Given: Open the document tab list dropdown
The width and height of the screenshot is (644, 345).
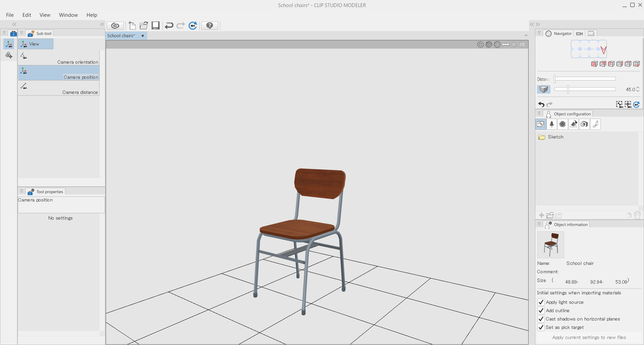Looking at the screenshot, I should coord(526,36).
